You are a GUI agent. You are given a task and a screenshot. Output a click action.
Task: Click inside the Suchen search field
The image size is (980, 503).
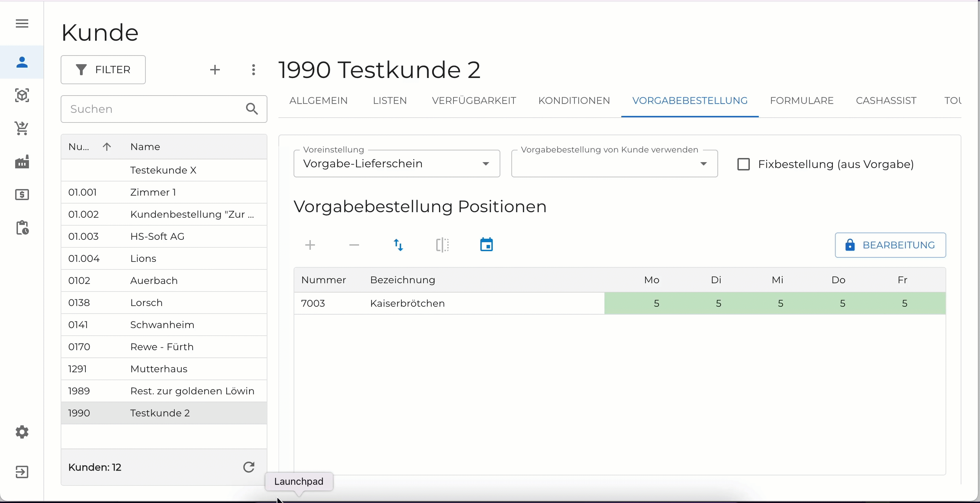(x=152, y=109)
